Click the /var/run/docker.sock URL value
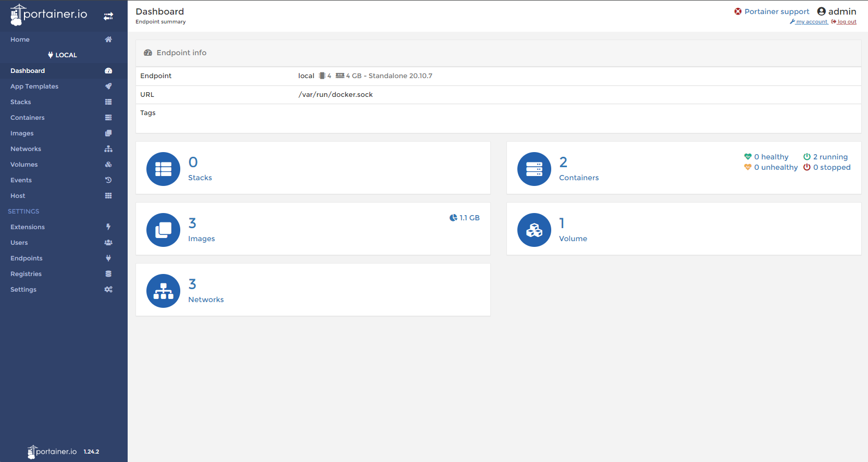868x462 pixels. coord(336,95)
